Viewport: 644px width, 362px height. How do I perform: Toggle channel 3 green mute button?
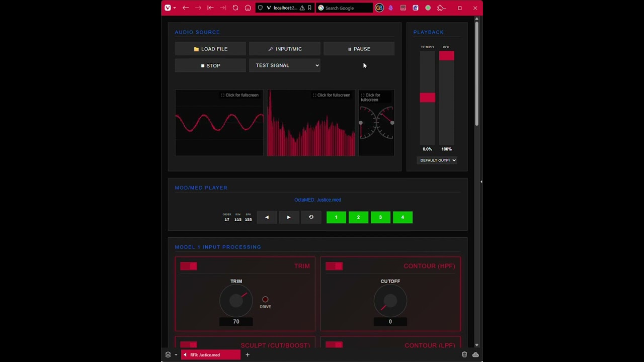coord(380,217)
